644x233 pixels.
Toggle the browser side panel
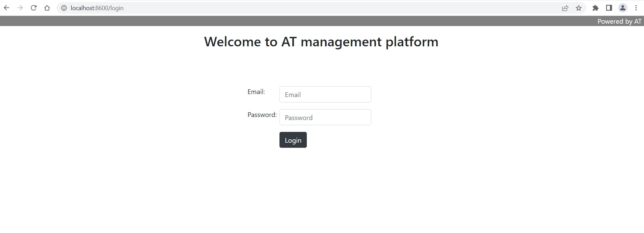coord(609,8)
